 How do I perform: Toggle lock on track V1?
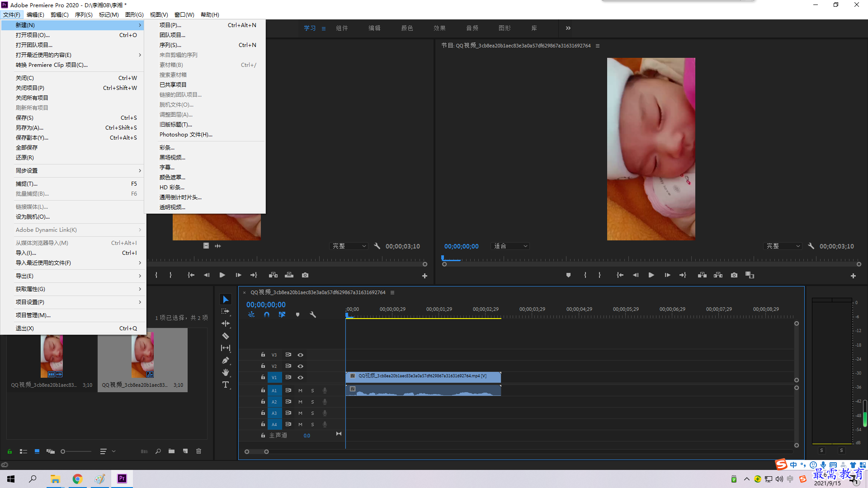(x=263, y=377)
